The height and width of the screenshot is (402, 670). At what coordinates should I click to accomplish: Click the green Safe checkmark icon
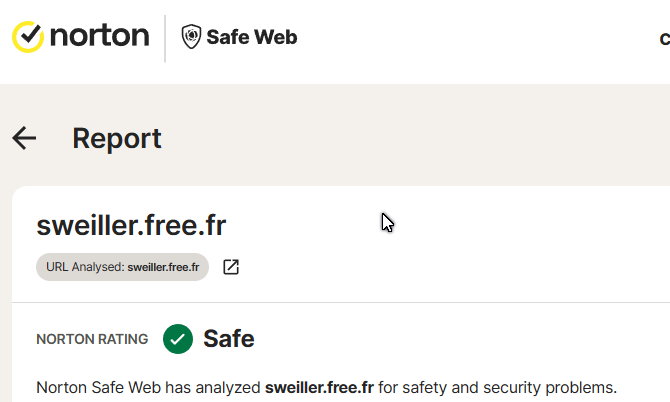(178, 339)
